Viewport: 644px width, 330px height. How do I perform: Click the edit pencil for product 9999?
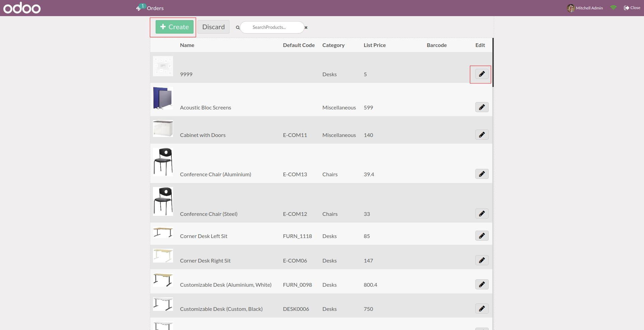(482, 74)
